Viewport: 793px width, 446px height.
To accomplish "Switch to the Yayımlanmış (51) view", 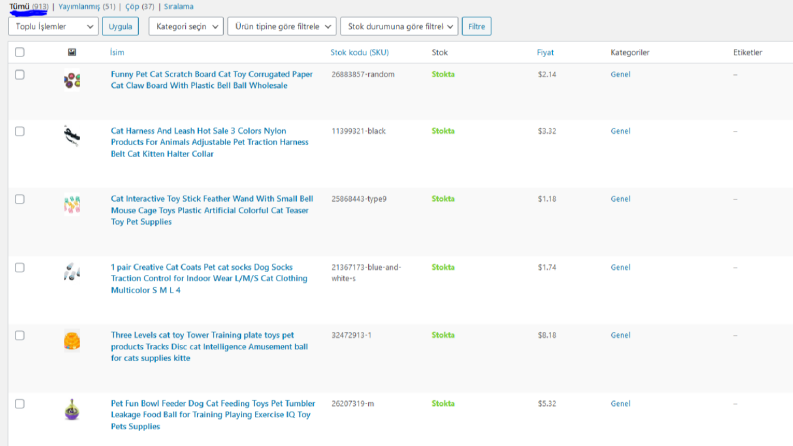I will coord(86,7).
